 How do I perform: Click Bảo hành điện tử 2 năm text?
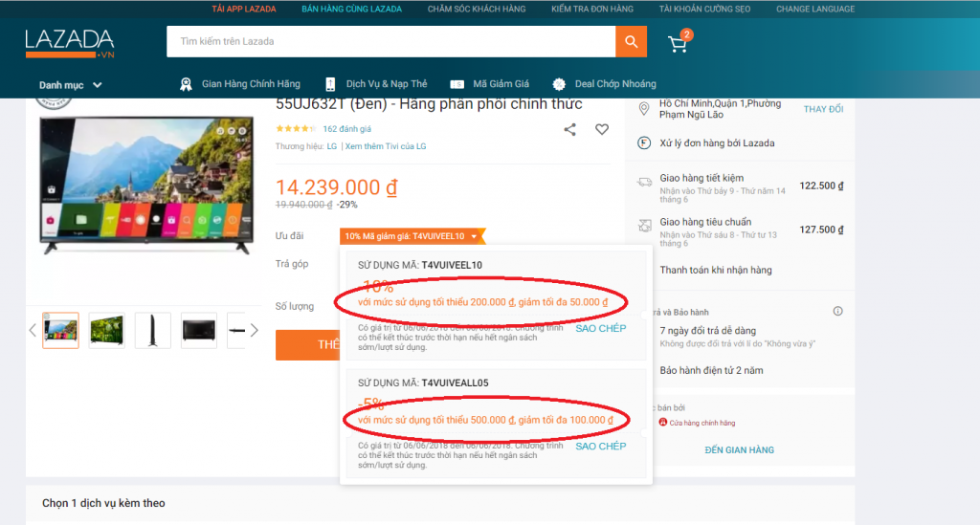point(711,370)
